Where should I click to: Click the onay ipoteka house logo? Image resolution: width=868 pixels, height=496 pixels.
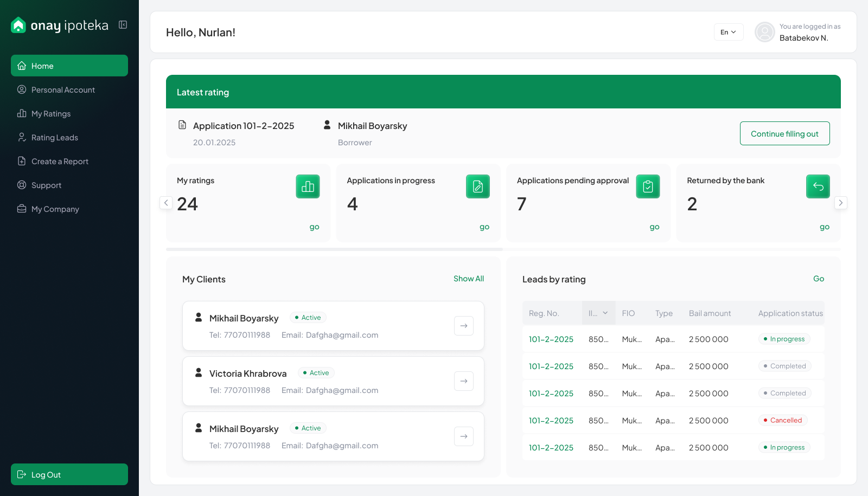point(18,25)
